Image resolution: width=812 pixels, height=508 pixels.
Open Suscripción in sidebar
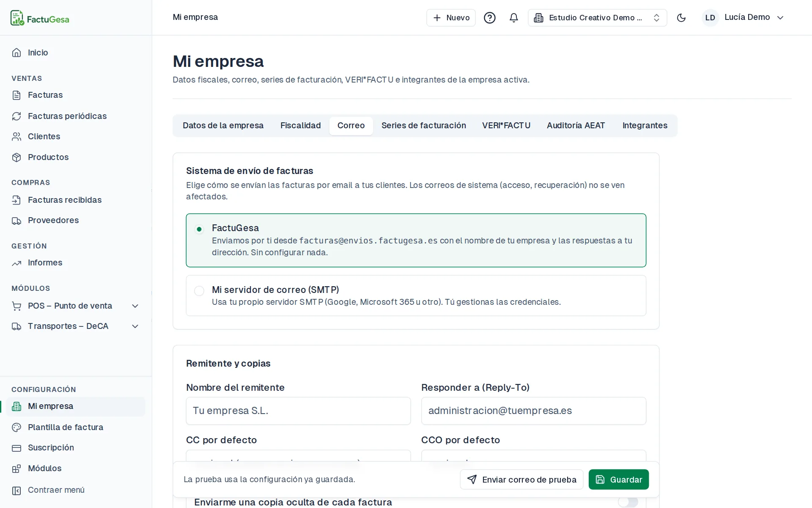(76, 447)
